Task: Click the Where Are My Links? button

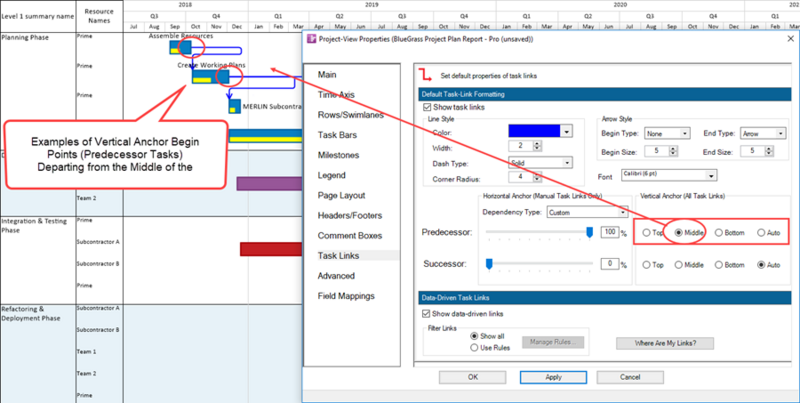Action: (665, 343)
